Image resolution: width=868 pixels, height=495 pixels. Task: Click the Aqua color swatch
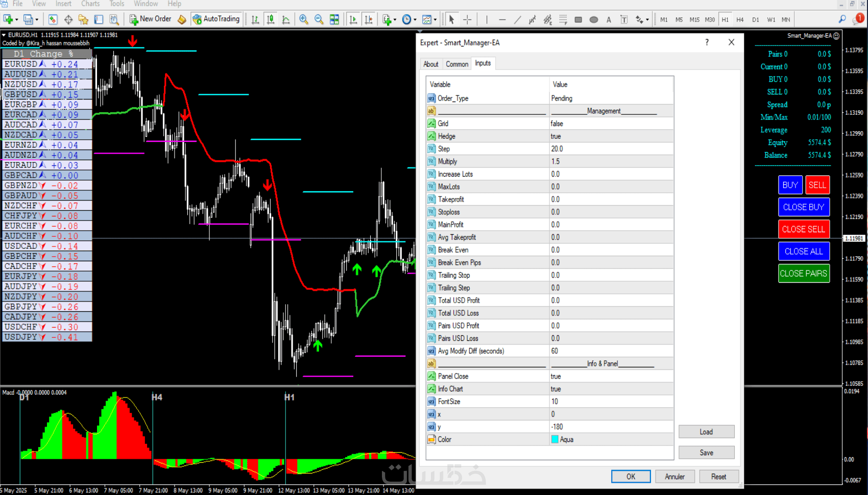(x=554, y=439)
